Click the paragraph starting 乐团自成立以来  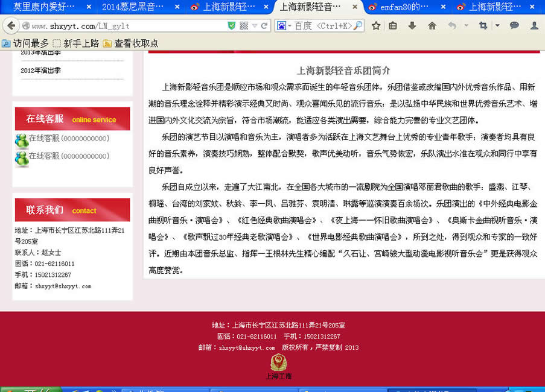343,229
